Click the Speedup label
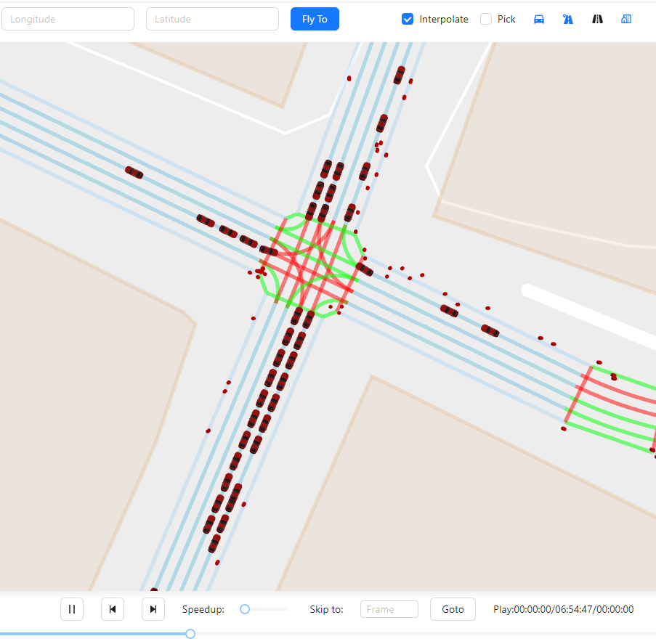 pyautogui.click(x=203, y=610)
